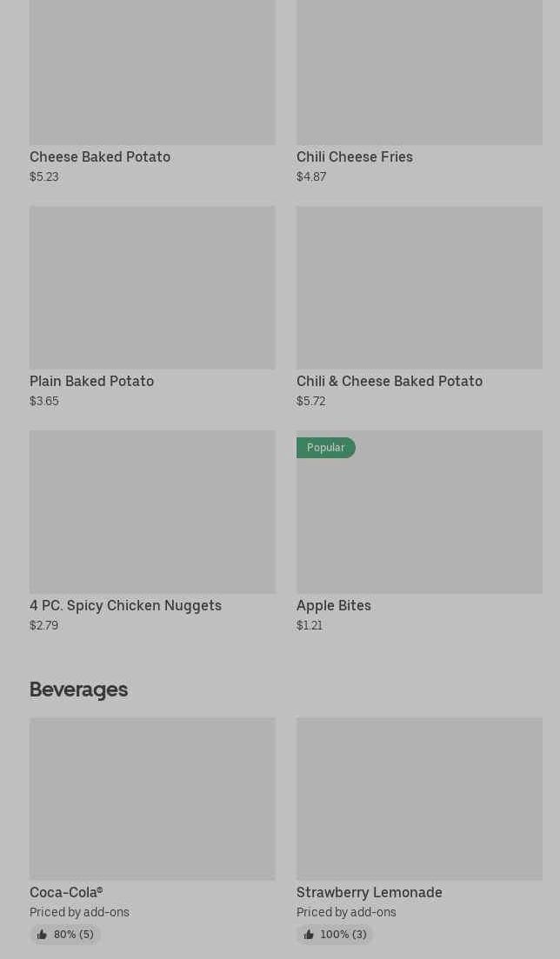Click thumbs-up icon under Coca-Cola
Image resolution: width=560 pixels, height=959 pixels.
(x=42, y=935)
